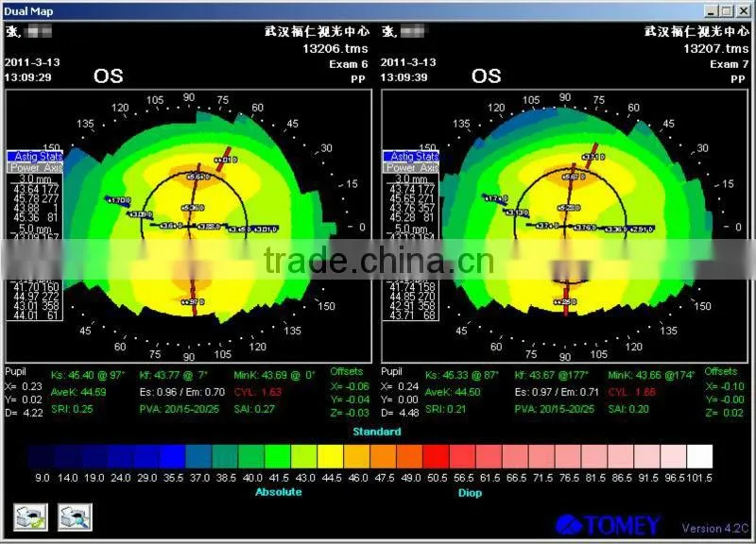
Task: Click date 2011-3-13 above Exam 6 map
Action: tap(32, 62)
